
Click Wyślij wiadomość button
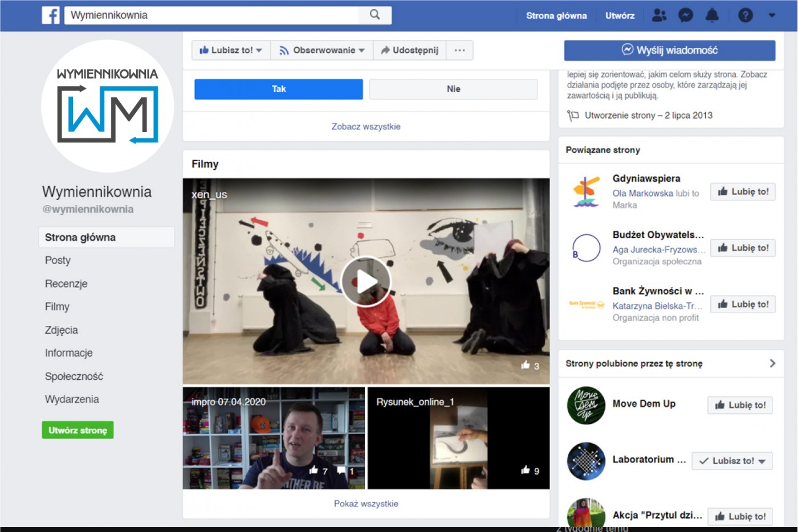670,50
